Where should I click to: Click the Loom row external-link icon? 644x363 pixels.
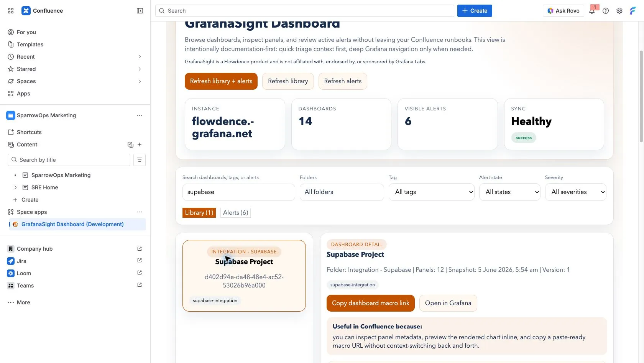point(140,273)
